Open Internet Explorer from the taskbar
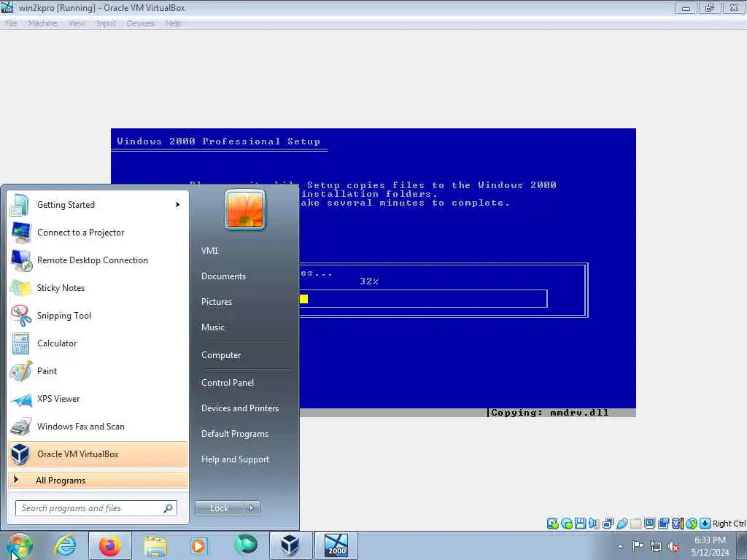The width and height of the screenshot is (747, 560). [x=65, y=545]
